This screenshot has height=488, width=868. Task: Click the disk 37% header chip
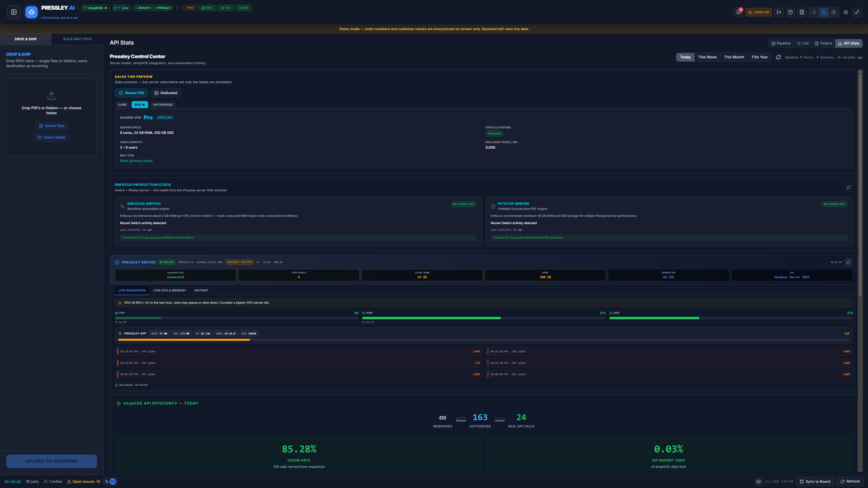pyautogui.click(x=243, y=8)
